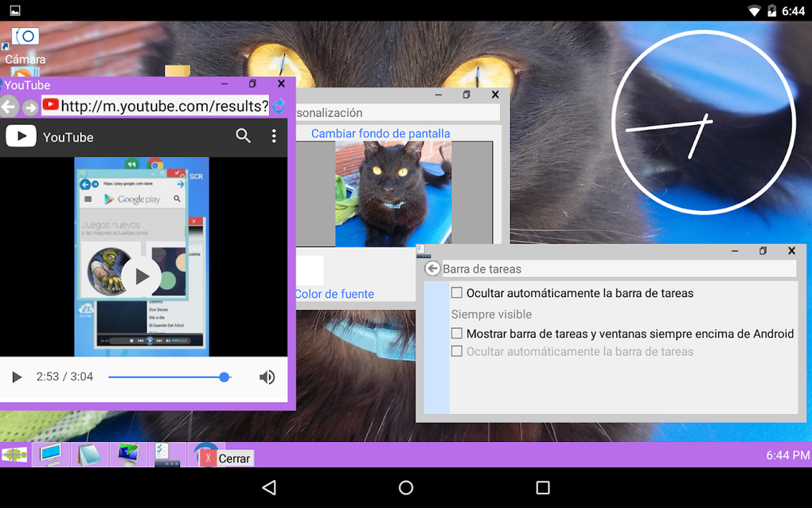Image resolution: width=812 pixels, height=508 pixels.
Task: Open YouTube search with the magnifier icon
Action: coord(244,136)
